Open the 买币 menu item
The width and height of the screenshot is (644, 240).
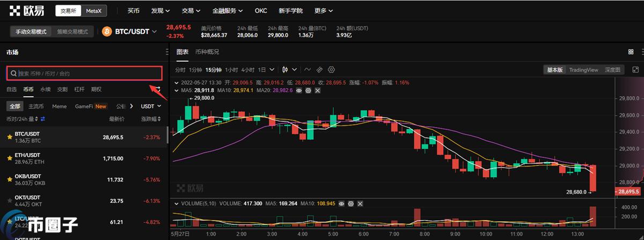pos(134,11)
